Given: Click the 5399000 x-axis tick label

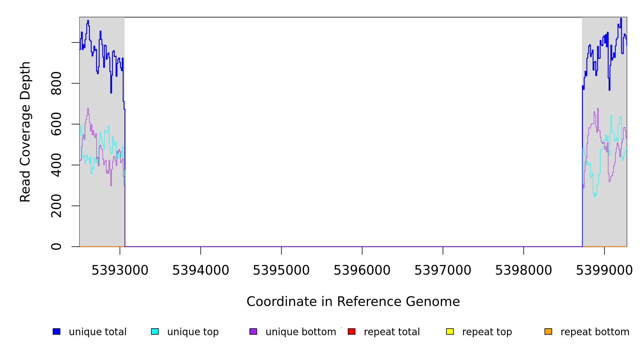Looking at the screenshot, I should coord(604,270).
